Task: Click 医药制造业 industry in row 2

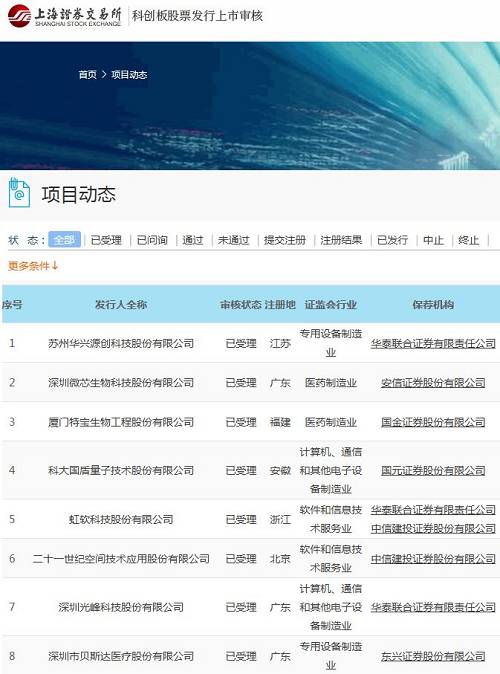Action: [331, 383]
